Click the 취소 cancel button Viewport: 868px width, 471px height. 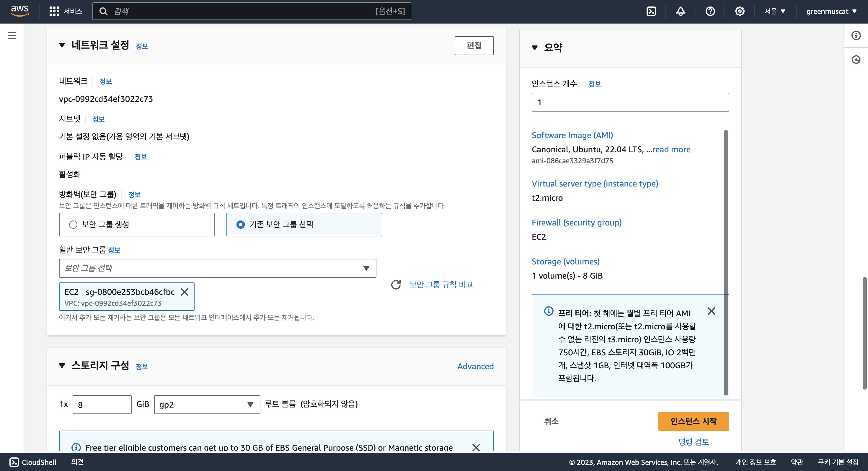pyautogui.click(x=551, y=421)
